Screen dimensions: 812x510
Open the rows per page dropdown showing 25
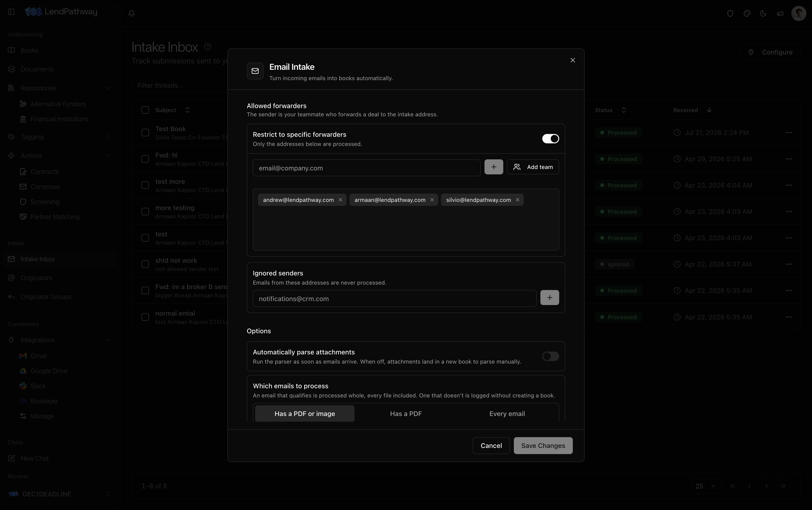[x=705, y=486]
